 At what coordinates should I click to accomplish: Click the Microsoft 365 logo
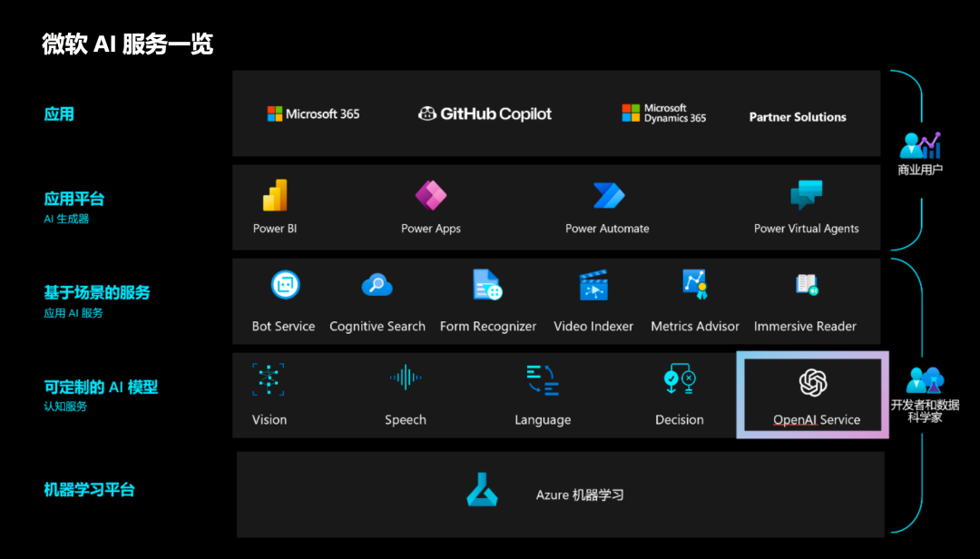coord(313,113)
